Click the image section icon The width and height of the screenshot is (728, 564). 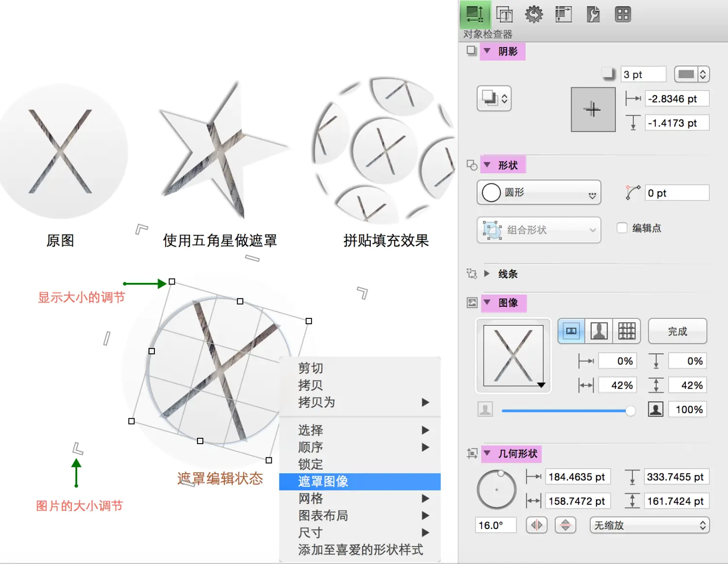click(x=472, y=303)
